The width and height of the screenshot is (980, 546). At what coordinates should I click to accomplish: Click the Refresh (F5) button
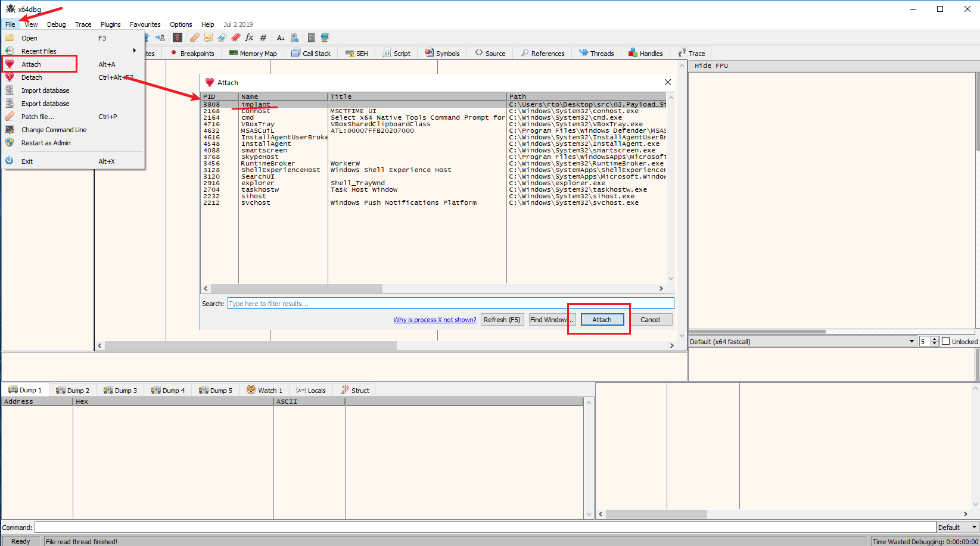502,320
